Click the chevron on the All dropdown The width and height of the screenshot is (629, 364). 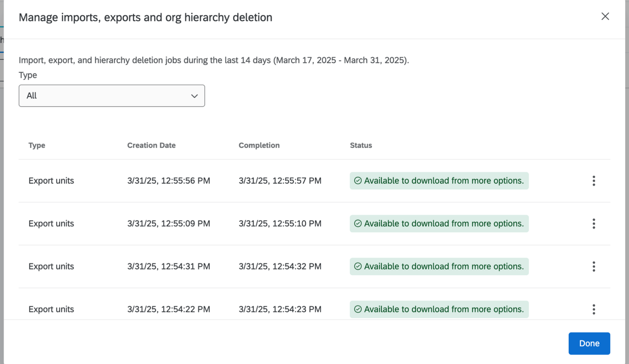pyautogui.click(x=194, y=96)
